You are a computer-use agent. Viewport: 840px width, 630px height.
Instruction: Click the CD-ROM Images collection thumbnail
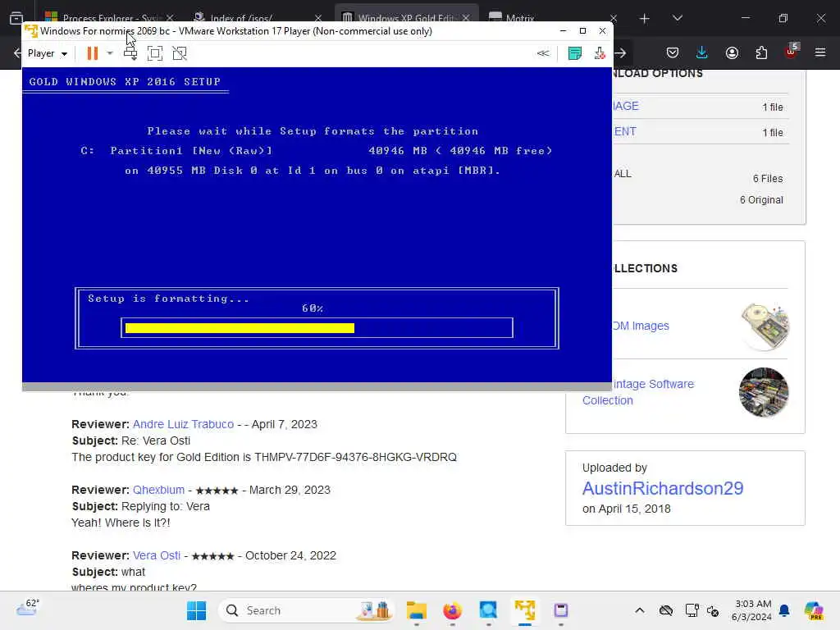point(765,326)
